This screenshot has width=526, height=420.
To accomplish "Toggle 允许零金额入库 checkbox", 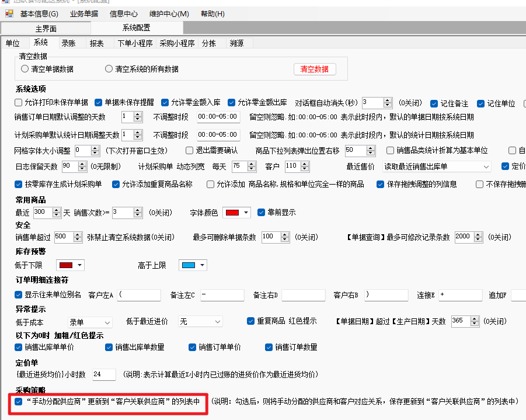I will 165,102.
